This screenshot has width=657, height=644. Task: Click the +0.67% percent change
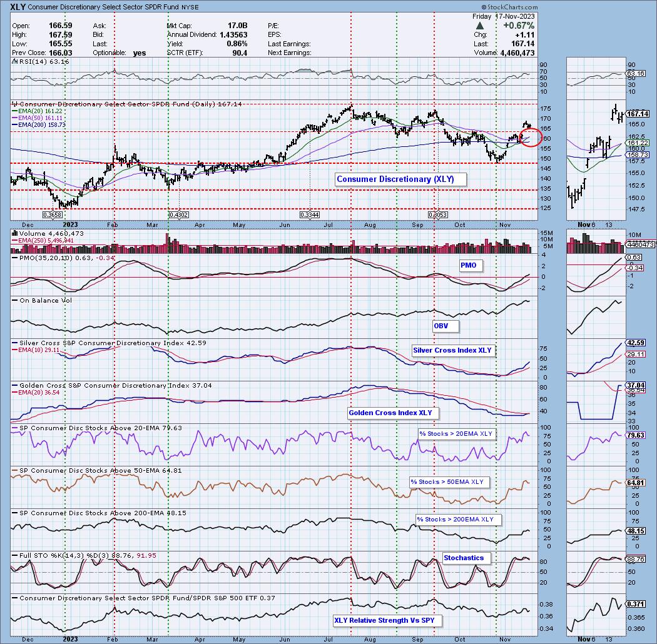(519, 26)
